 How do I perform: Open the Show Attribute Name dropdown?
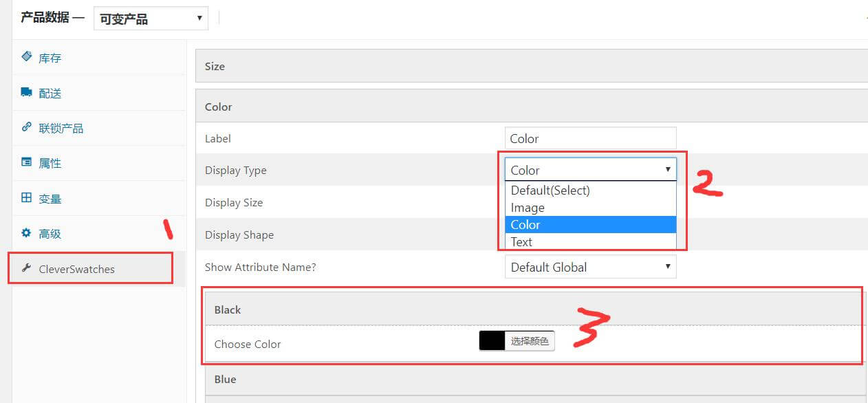click(590, 267)
